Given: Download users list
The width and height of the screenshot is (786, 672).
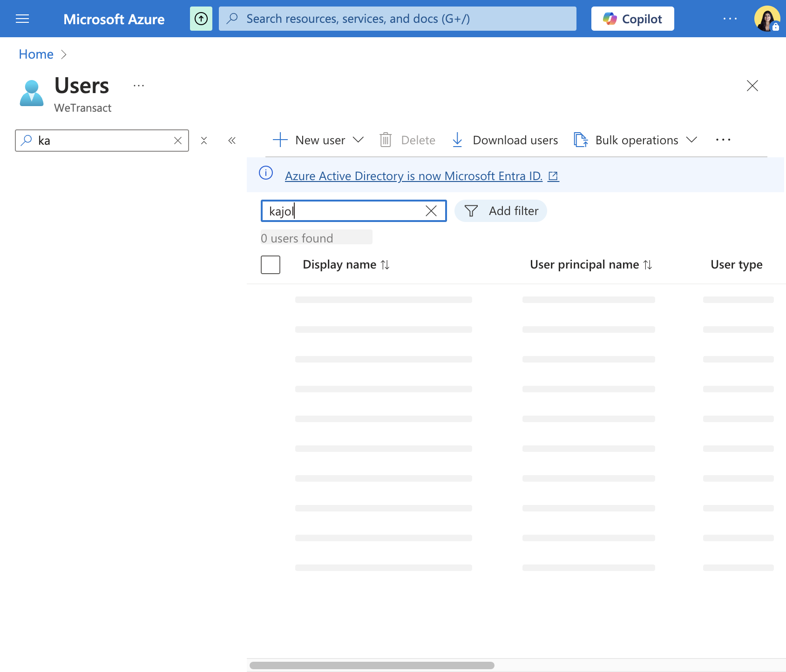Looking at the screenshot, I should pyautogui.click(x=505, y=140).
